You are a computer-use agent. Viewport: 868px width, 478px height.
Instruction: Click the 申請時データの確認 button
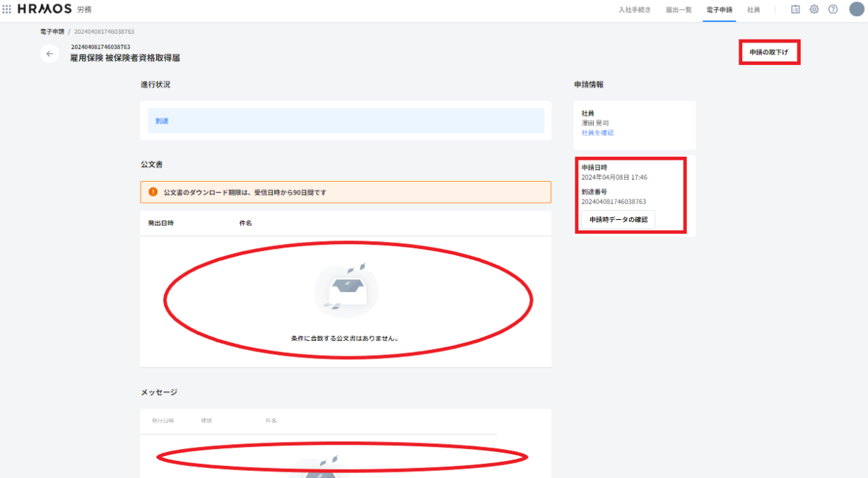click(x=618, y=220)
